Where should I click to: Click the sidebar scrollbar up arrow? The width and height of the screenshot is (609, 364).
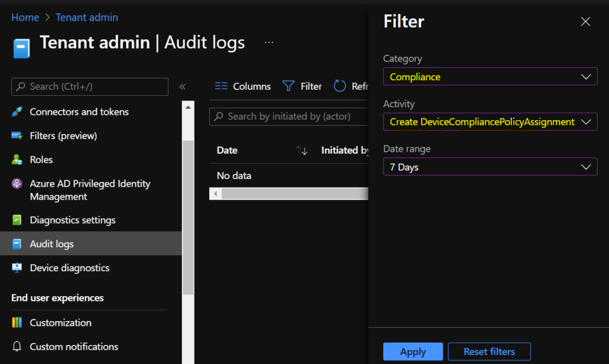tap(188, 107)
